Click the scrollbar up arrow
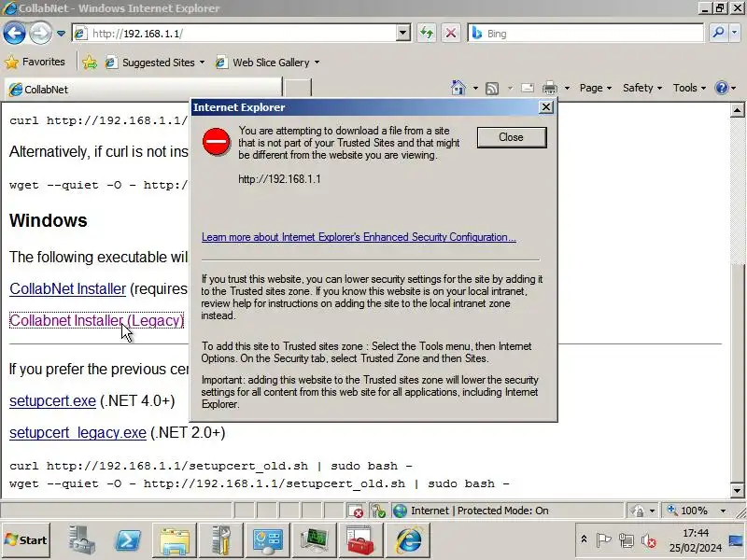This screenshot has height=560, width=747. (x=737, y=110)
